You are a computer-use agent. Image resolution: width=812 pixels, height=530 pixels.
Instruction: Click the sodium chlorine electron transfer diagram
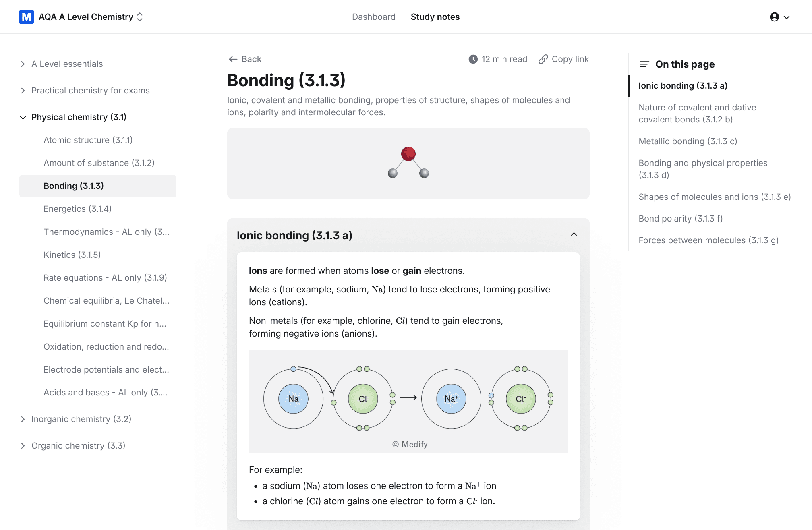(x=408, y=402)
